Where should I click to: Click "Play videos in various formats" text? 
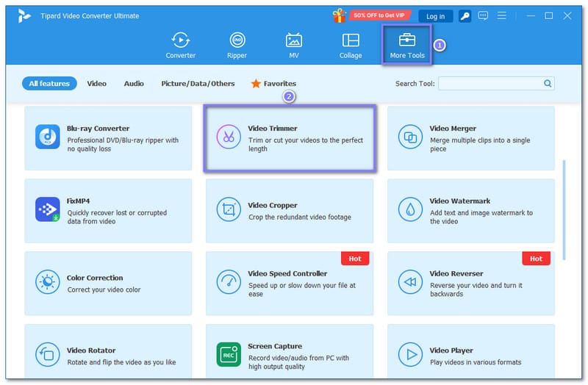pyautogui.click(x=476, y=362)
